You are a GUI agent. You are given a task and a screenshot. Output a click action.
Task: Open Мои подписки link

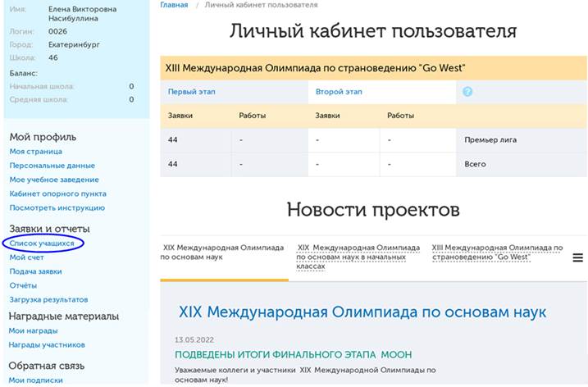pyautogui.click(x=35, y=380)
